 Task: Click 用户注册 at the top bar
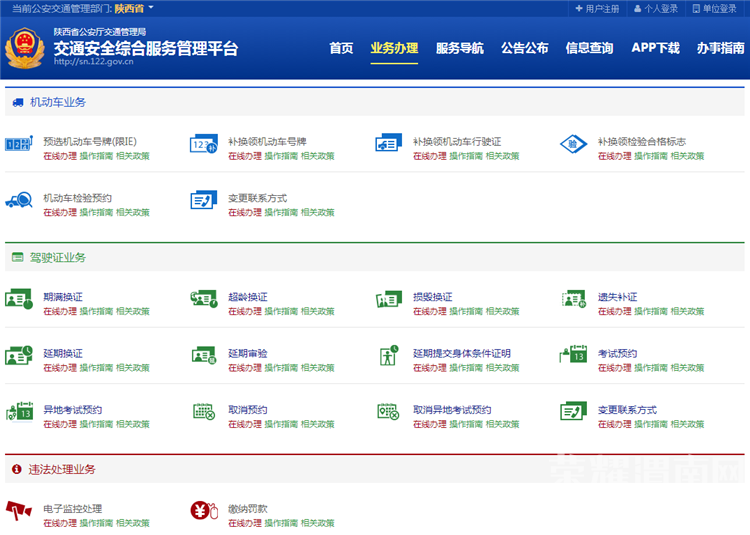click(x=597, y=8)
